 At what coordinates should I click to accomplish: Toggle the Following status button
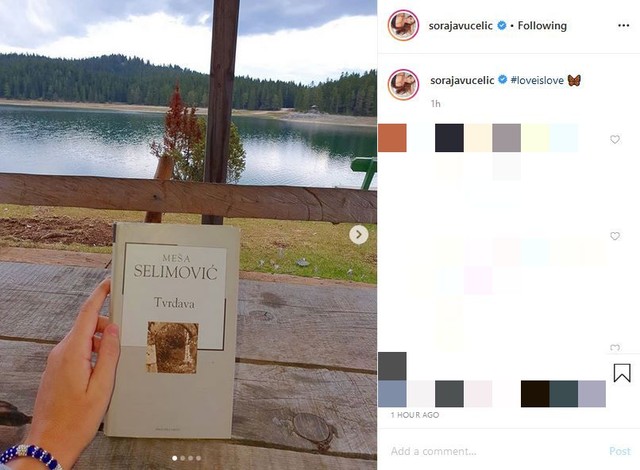pyautogui.click(x=542, y=25)
